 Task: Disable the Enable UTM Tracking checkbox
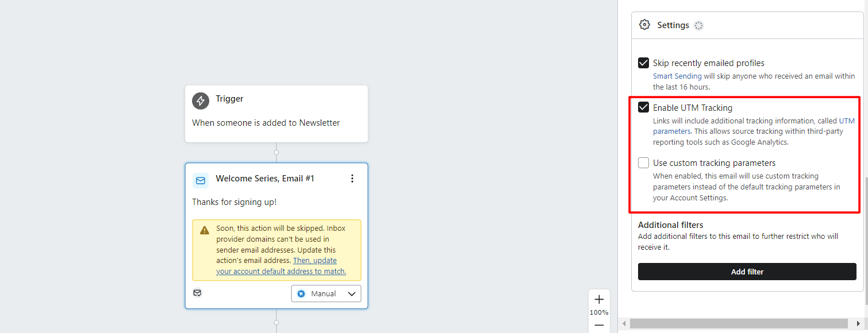click(x=644, y=107)
